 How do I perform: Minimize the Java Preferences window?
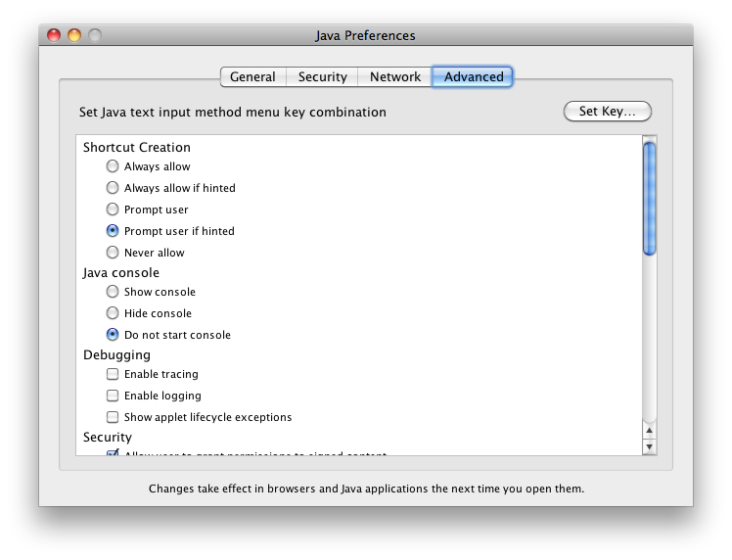tap(74, 35)
